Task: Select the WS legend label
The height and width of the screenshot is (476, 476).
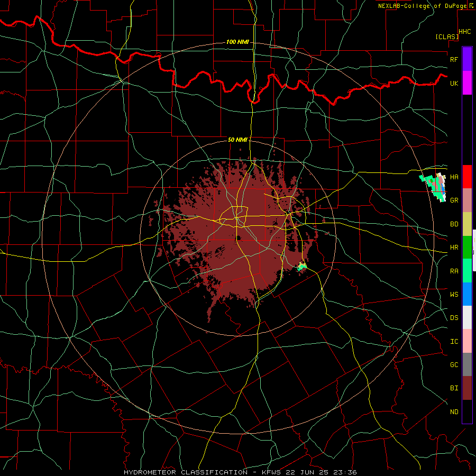Action: 454,295
